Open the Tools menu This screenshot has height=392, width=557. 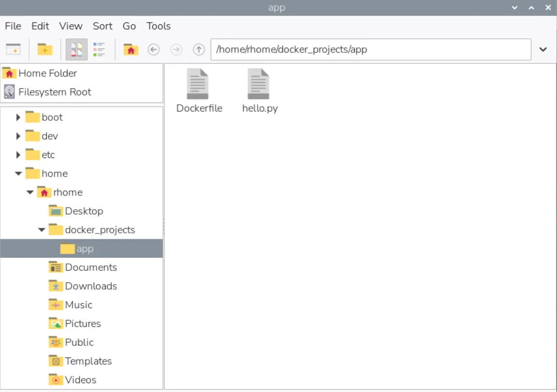click(x=159, y=26)
